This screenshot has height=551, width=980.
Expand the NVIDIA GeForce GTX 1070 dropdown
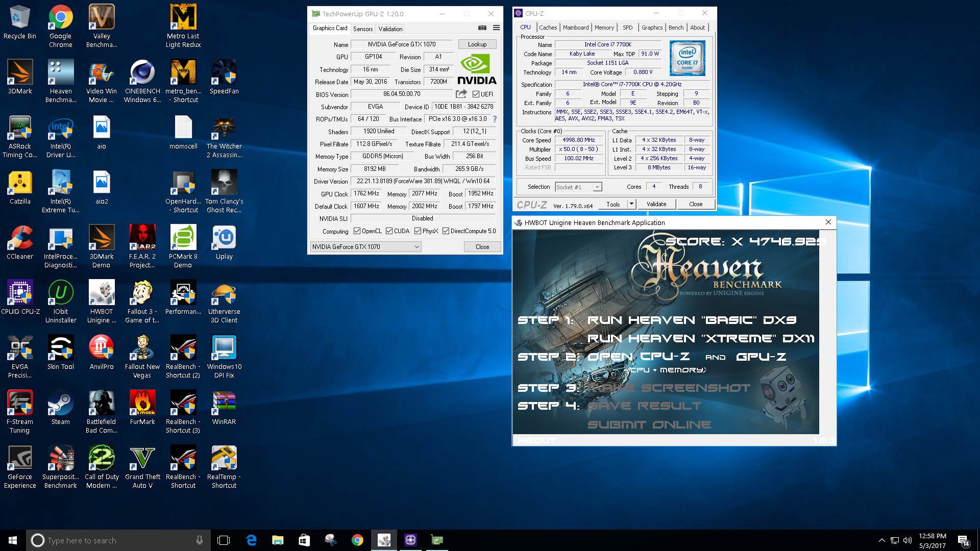pyautogui.click(x=365, y=247)
